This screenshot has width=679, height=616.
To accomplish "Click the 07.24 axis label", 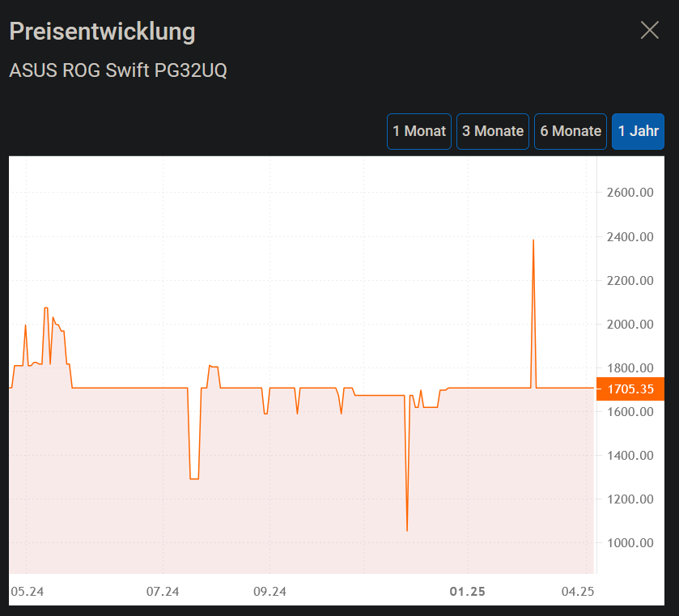I will click(x=162, y=592).
